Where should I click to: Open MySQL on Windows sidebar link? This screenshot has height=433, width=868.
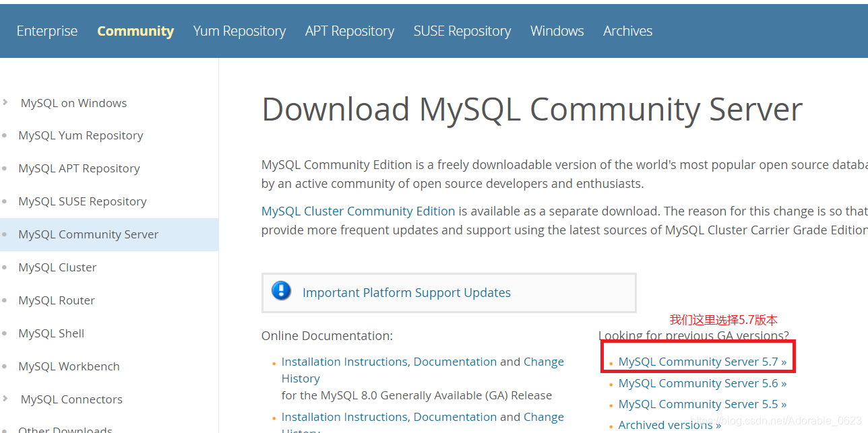pos(73,103)
